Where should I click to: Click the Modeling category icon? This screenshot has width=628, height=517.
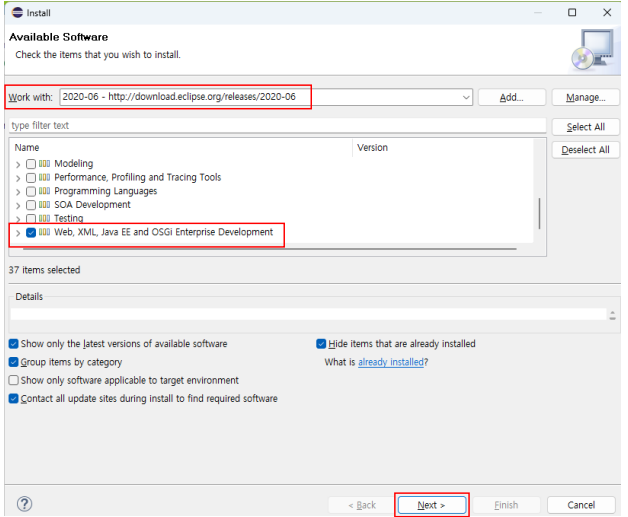(x=44, y=163)
